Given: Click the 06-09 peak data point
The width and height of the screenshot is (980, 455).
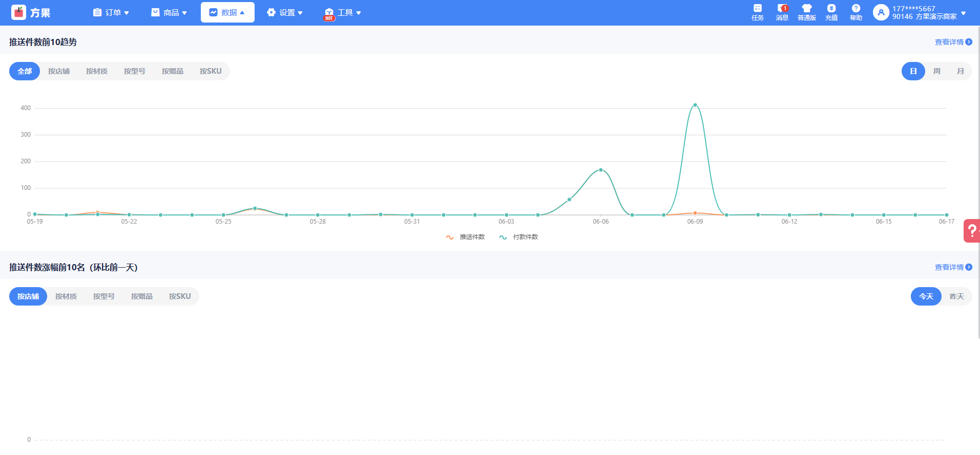Looking at the screenshot, I should (695, 105).
